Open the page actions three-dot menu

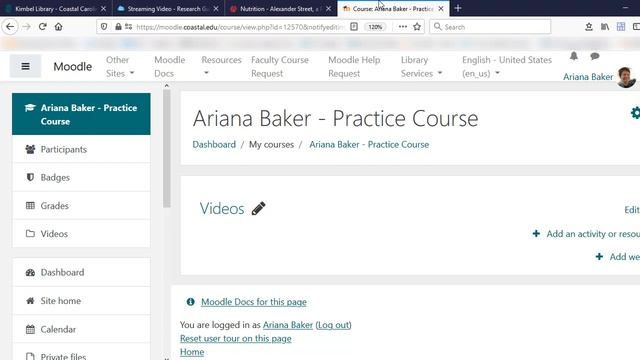(x=403, y=27)
